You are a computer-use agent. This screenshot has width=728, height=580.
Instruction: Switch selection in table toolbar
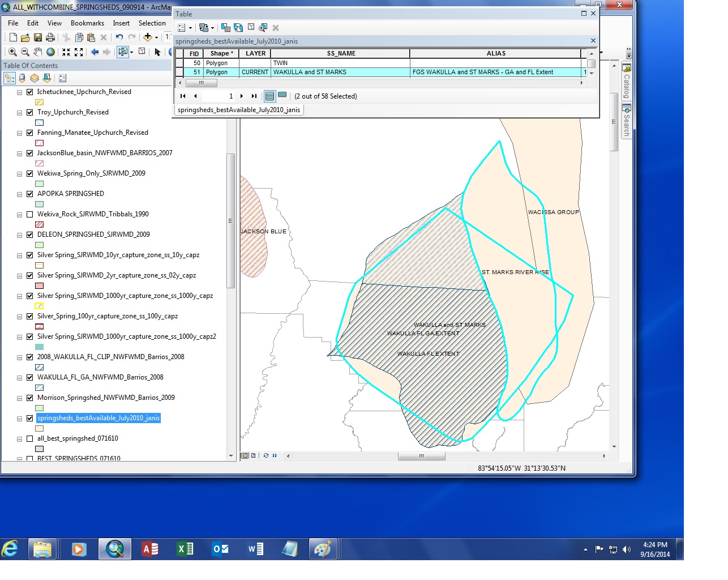click(x=238, y=27)
